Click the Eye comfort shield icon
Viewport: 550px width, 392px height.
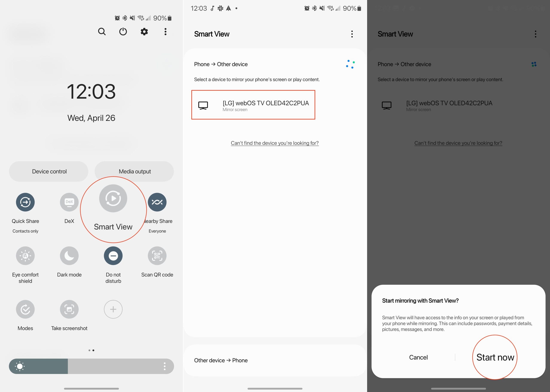25,255
